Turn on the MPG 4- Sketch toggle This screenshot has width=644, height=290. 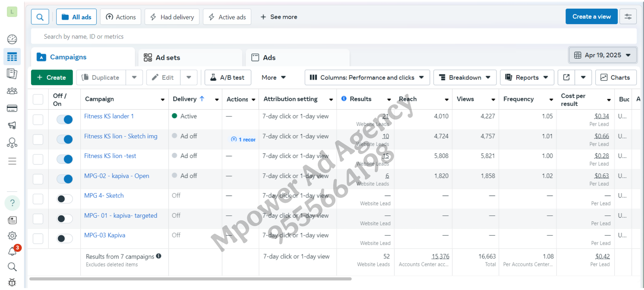tap(64, 199)
